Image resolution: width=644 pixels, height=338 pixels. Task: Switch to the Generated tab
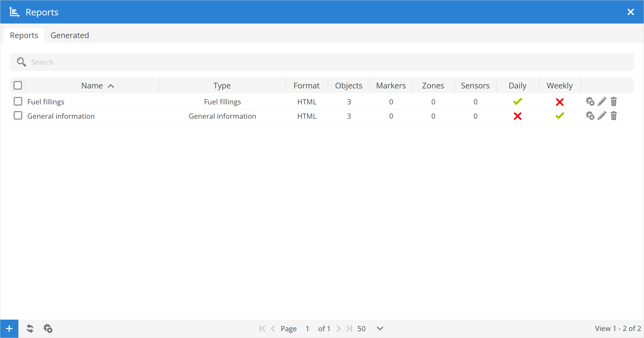tap(70, 35)
